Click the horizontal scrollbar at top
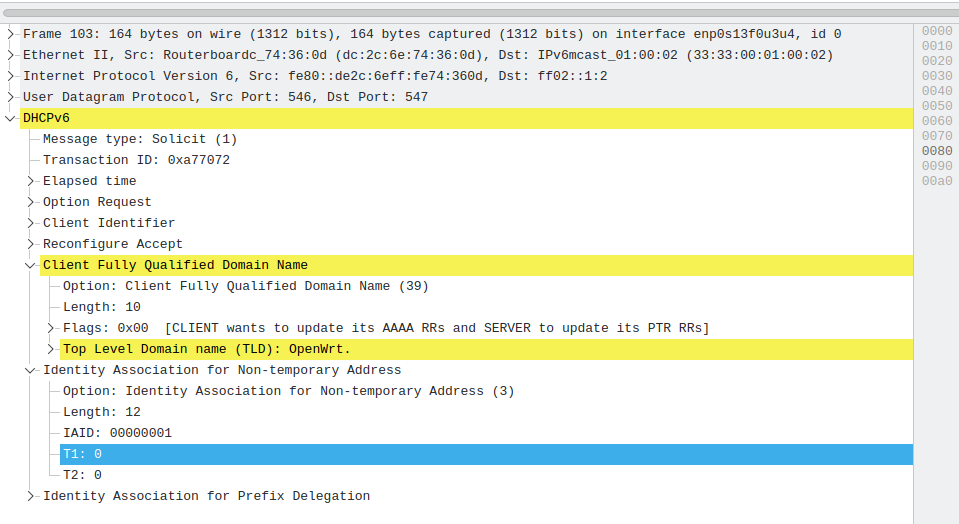 (481, 13)
